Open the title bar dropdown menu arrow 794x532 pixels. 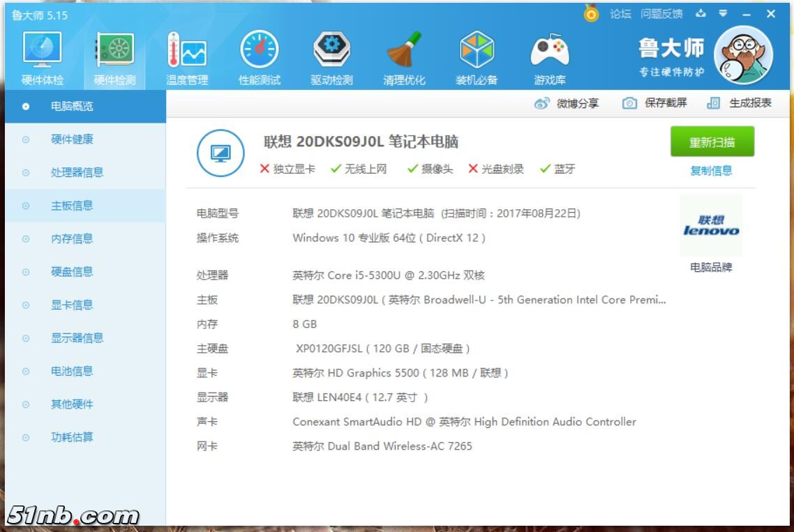724,13
